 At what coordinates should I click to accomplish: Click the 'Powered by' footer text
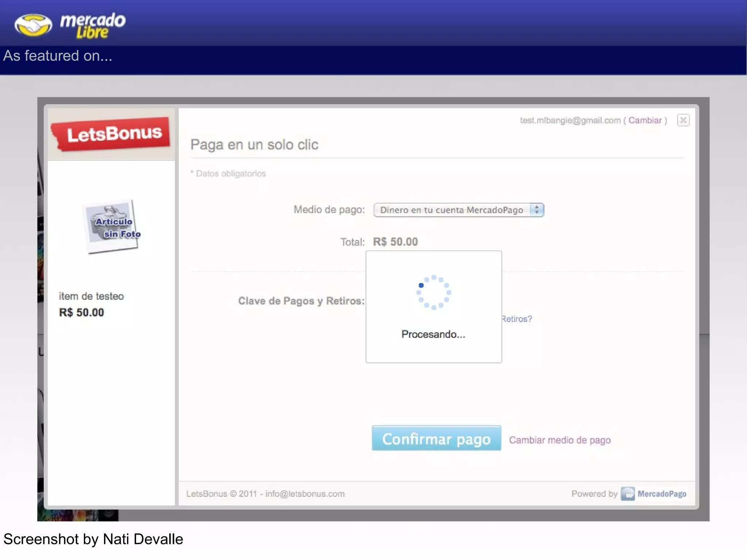click(x=594, y=494)
